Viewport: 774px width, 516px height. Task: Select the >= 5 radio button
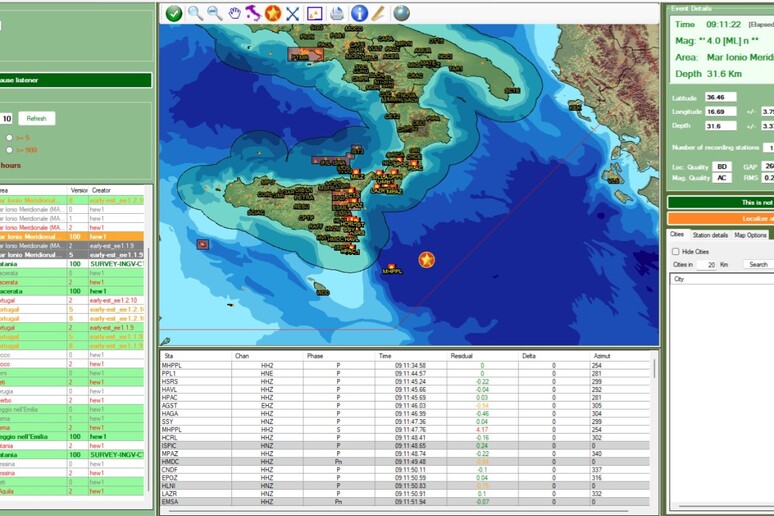pyautogui.click(x=9, y=137)
